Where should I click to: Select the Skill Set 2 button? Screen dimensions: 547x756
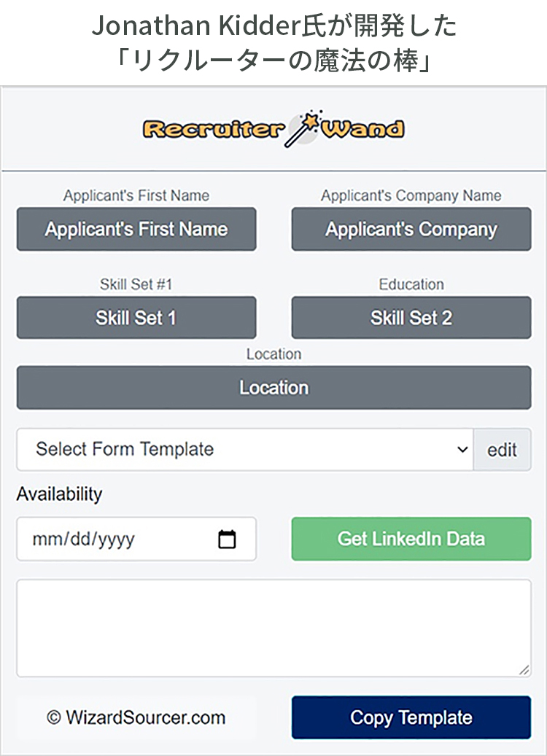click(x=411, y=318)
